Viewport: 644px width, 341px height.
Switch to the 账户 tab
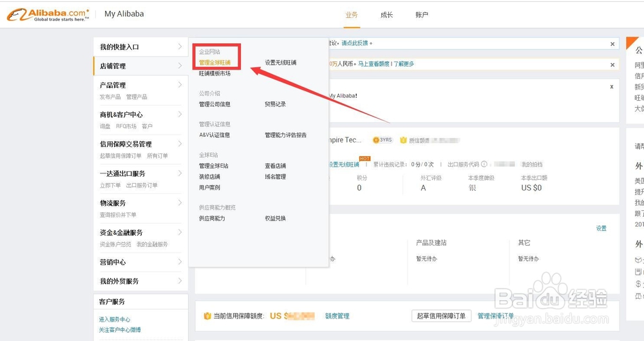tap(422, 15)
